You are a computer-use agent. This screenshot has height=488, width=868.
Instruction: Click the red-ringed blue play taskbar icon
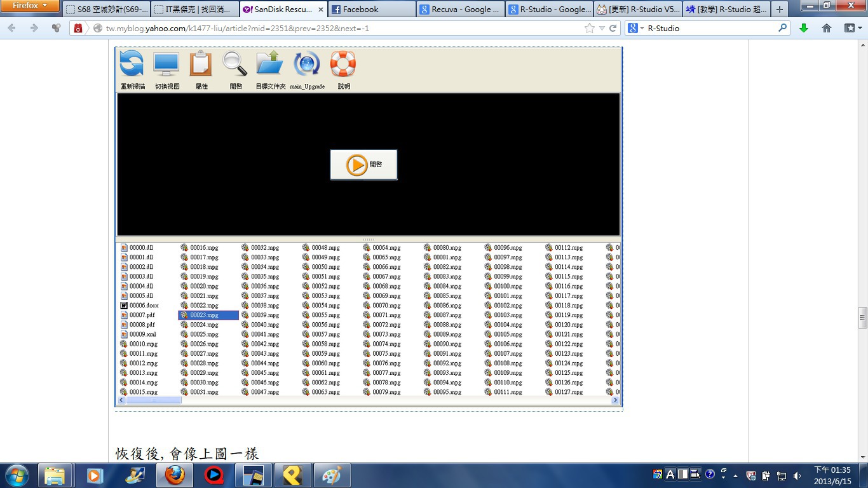(214, 475)
